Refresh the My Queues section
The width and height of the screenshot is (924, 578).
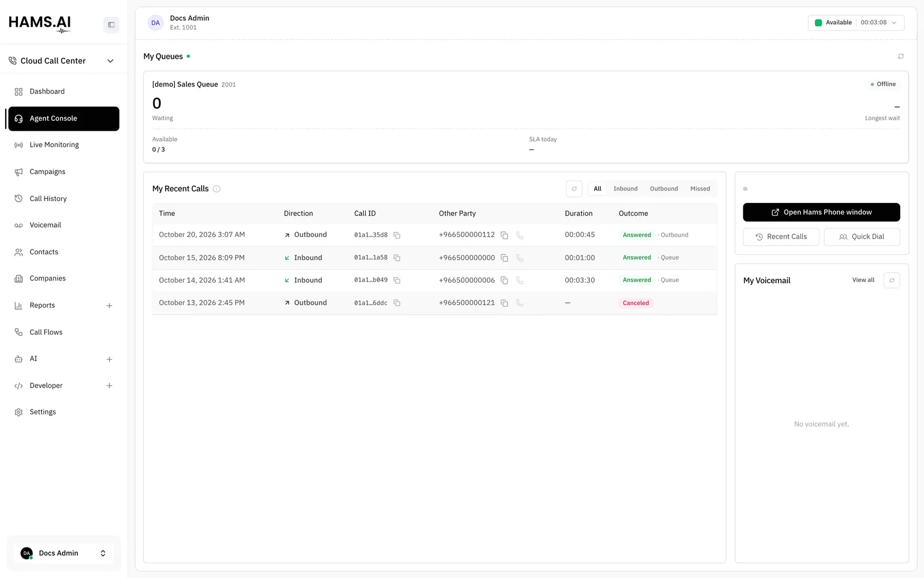[900, 56]
